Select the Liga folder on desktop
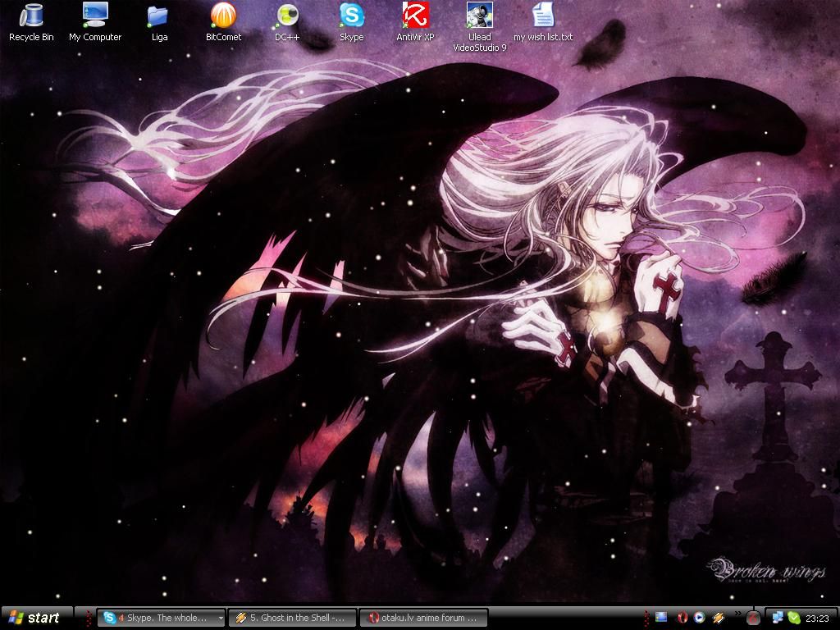Screen dimensions: 840x630 (159, 24)
